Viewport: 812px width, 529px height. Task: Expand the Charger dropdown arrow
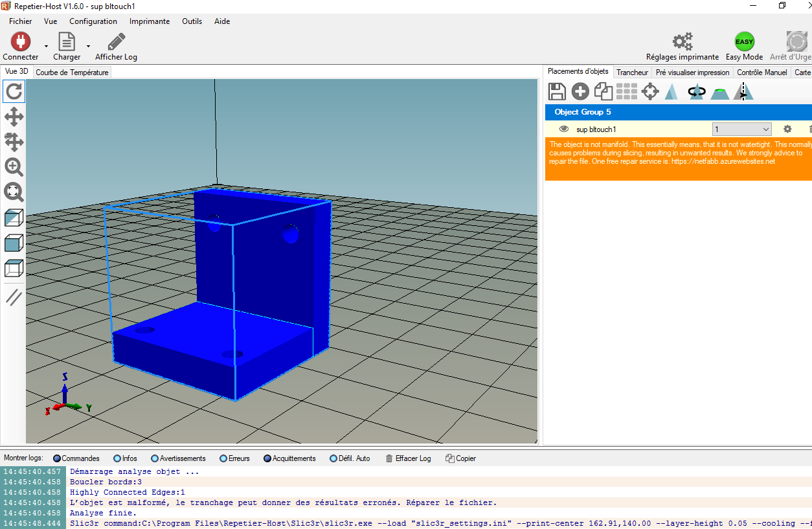88,46
